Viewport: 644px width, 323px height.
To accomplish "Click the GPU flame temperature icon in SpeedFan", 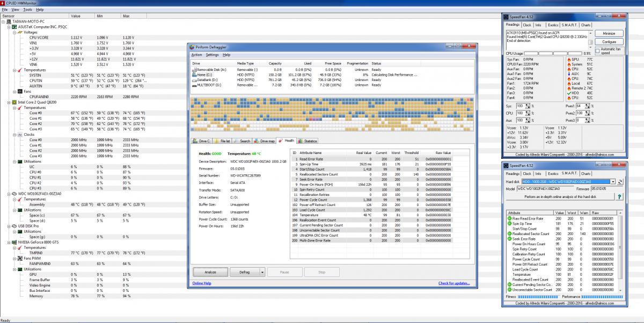I will [x=569, y=59].
